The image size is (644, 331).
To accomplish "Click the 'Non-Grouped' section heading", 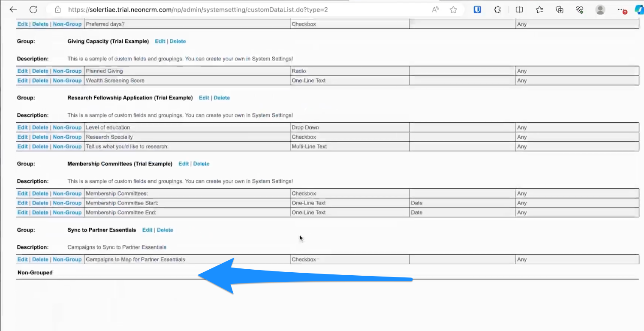I will coord(35,273).
